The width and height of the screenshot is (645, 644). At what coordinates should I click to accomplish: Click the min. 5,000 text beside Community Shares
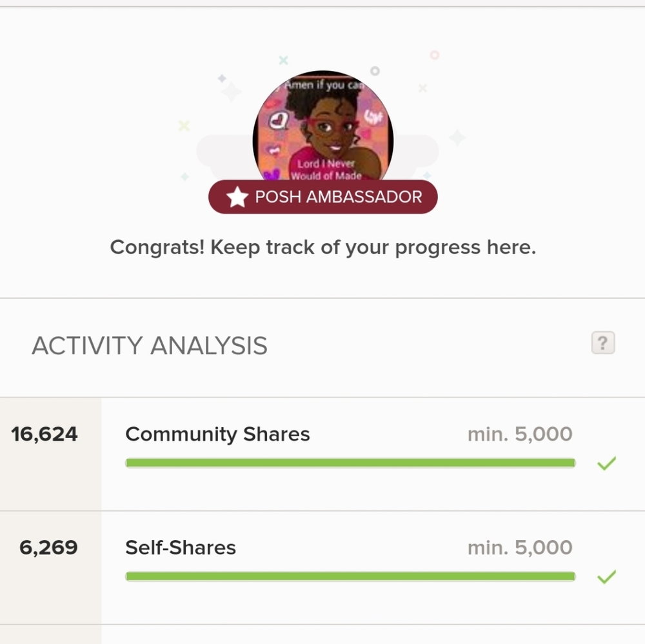(x=520, y=434)
